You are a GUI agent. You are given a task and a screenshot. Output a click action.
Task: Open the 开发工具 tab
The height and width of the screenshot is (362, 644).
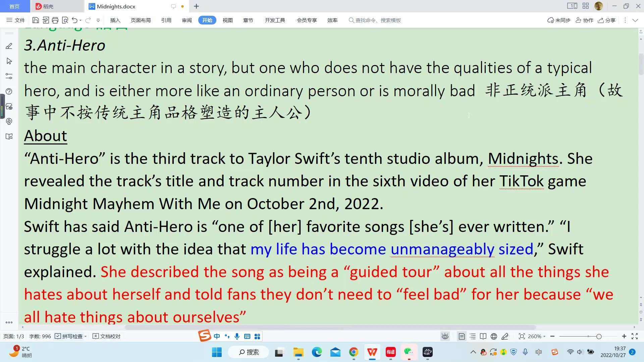pyautogui.click(x=275, y=20)
